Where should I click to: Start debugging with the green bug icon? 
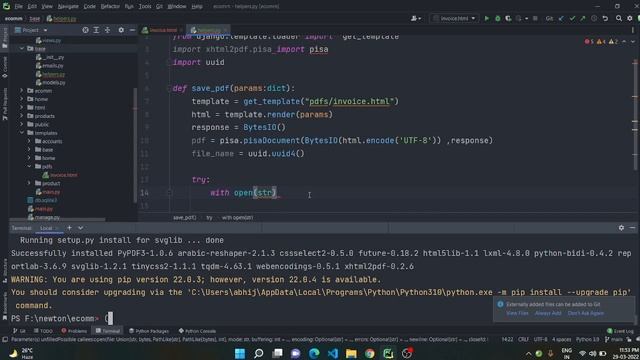tap(498, 18)
